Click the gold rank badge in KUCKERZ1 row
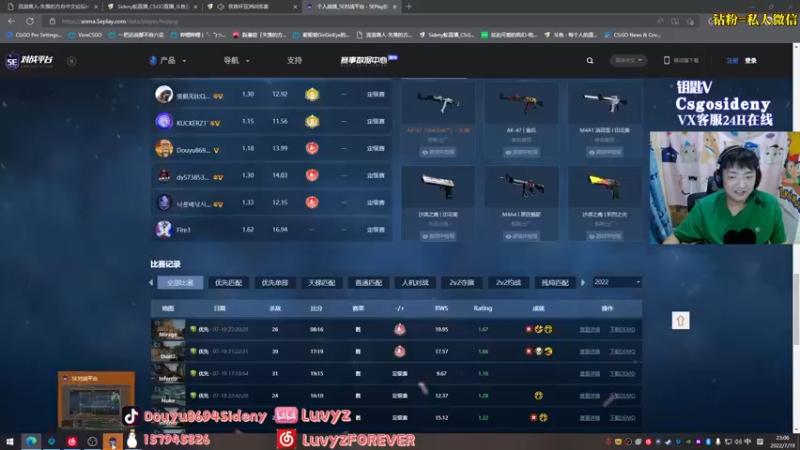The width and height of the screenshot is (800, 450). [312, 121]
